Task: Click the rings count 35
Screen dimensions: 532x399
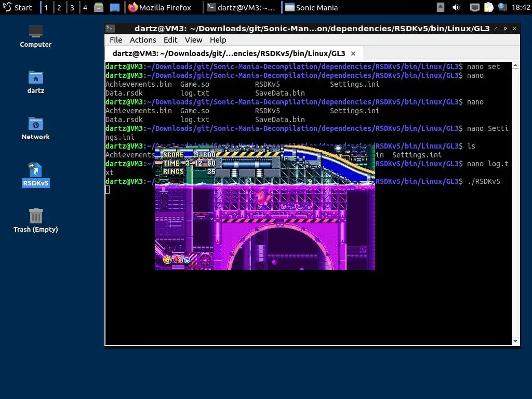Action: [x=211, y=171]
